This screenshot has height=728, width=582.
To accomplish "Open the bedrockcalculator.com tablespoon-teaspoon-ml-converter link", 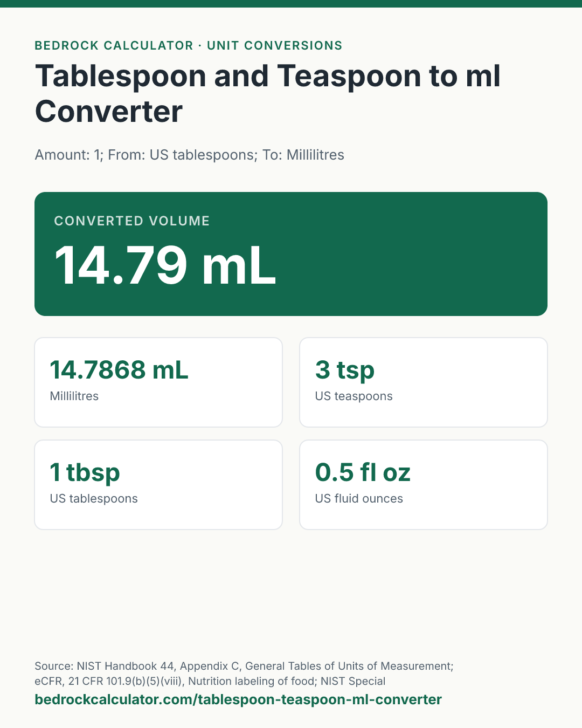I will coord(238,699).
